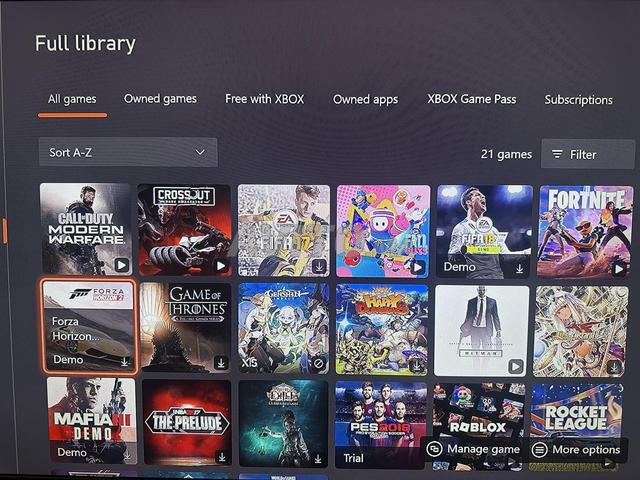Click the More options button
This screenshot has height=480, width=640.
coord(576,450)
